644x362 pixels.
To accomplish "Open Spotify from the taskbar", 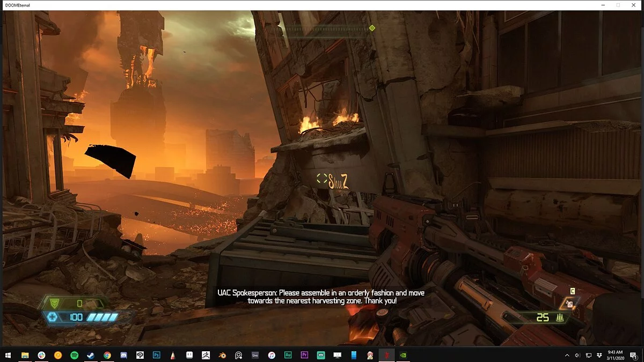I will 74,355.
